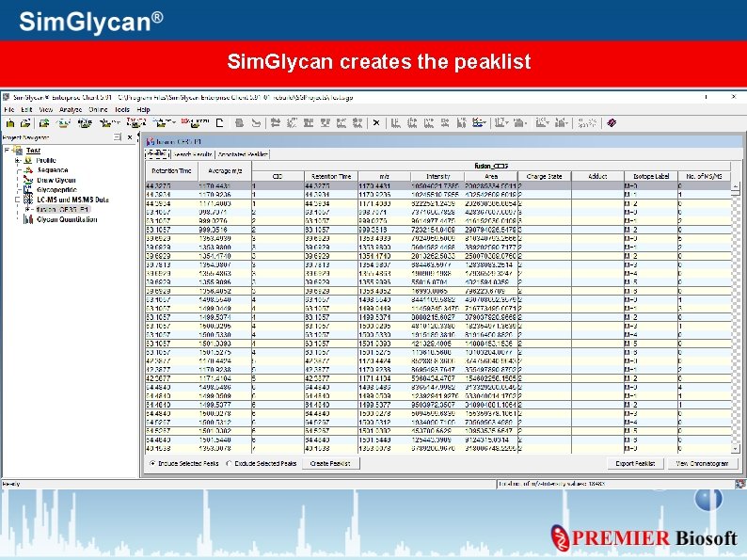Select Glycopeptide in Project Navigator
747x560 pixels.
click(56, 190)
